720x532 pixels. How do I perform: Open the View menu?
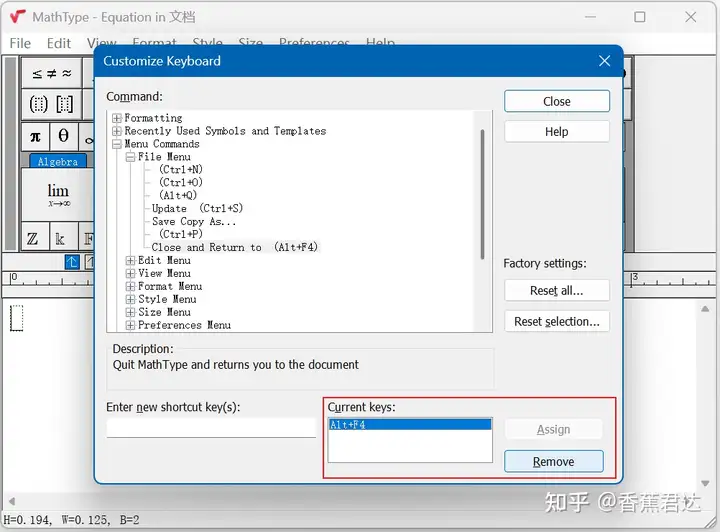[102, 43]
